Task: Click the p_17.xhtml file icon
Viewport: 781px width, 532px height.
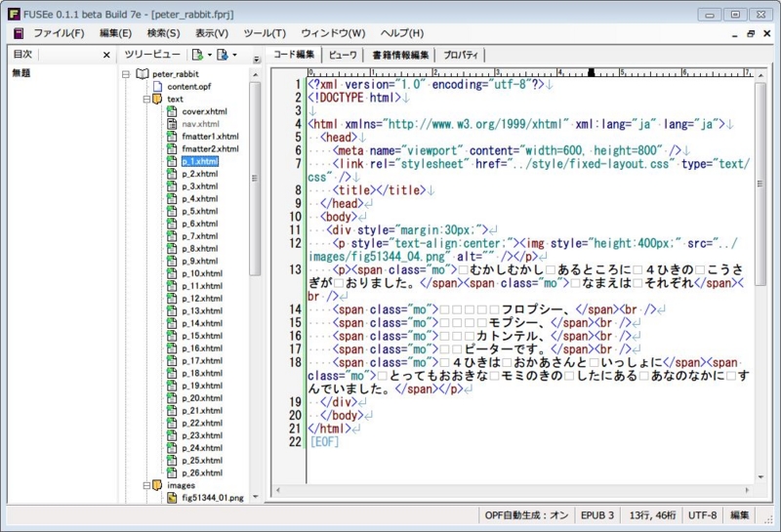Action: coord(172,360)
